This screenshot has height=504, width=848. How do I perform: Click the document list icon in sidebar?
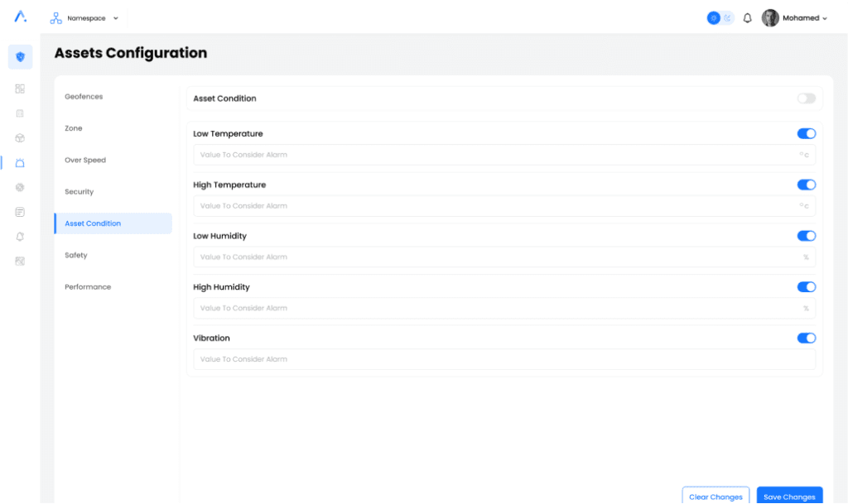[x=20, y=212]
